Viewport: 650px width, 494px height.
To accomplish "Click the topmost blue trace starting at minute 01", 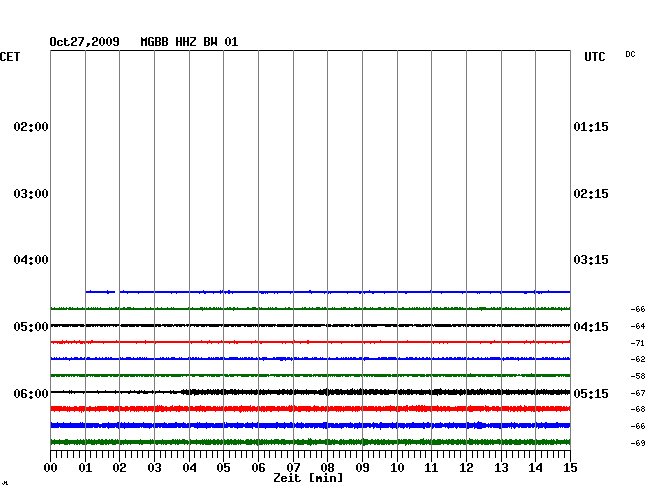I will pyautogui.click(x=327, y=292).
